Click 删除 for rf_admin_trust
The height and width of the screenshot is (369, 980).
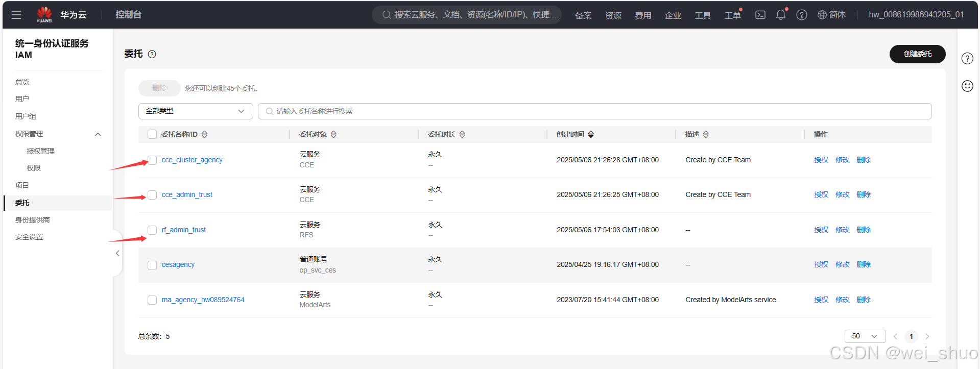click(x=864, y=230)
